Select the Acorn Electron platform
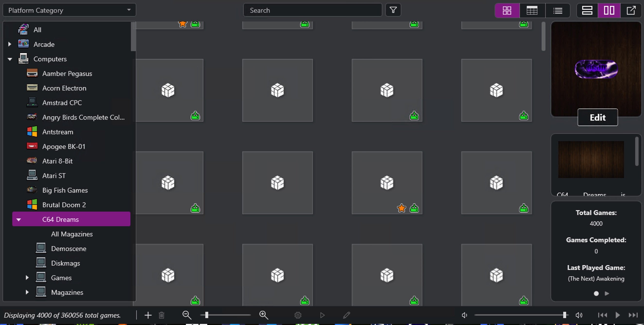The width and height of the screenshot is (644, 325). [64, 88]
